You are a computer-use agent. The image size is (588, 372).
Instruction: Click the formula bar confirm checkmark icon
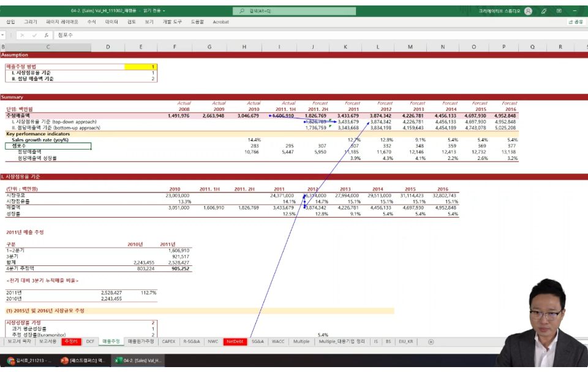click(x=34, y=35)
